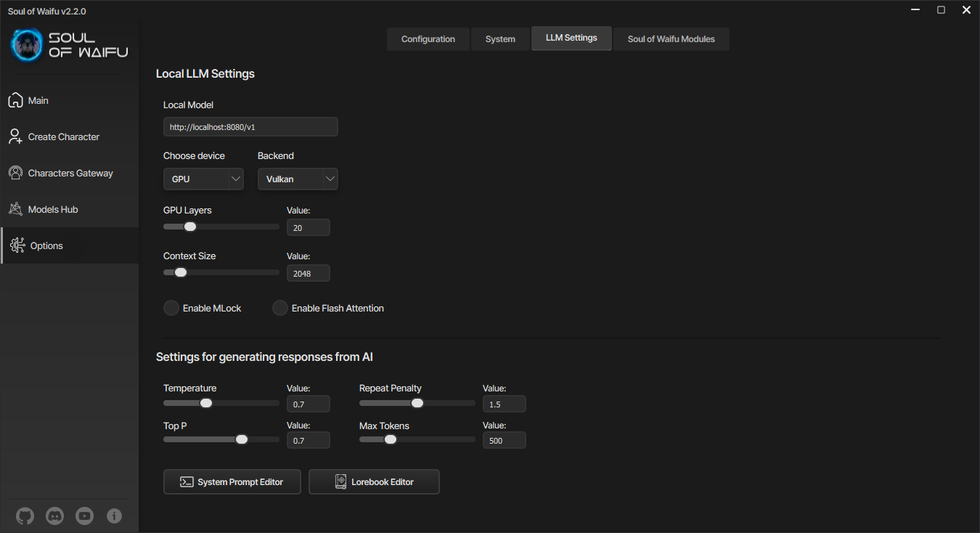Click the Context Size slider handle

(181, 272)
